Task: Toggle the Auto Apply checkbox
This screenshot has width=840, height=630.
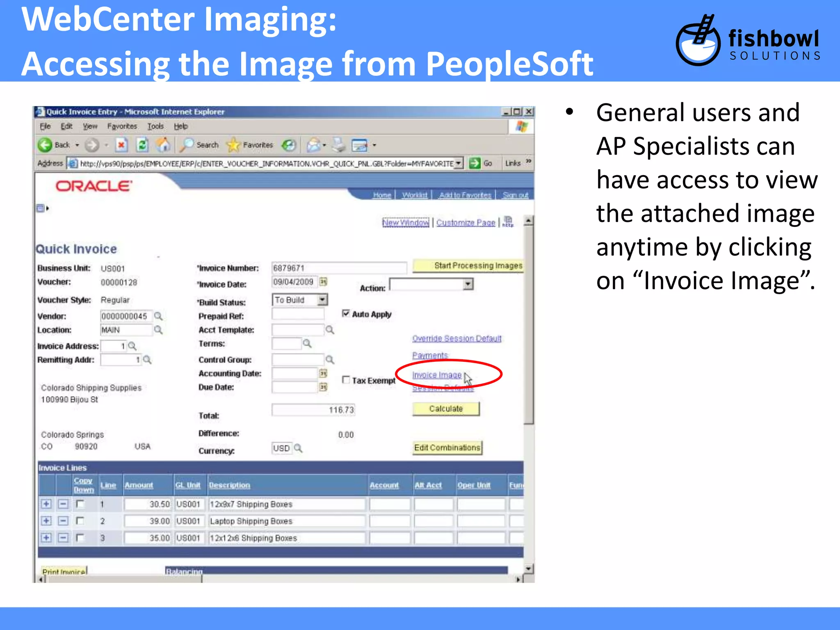Action: point(346,314)
